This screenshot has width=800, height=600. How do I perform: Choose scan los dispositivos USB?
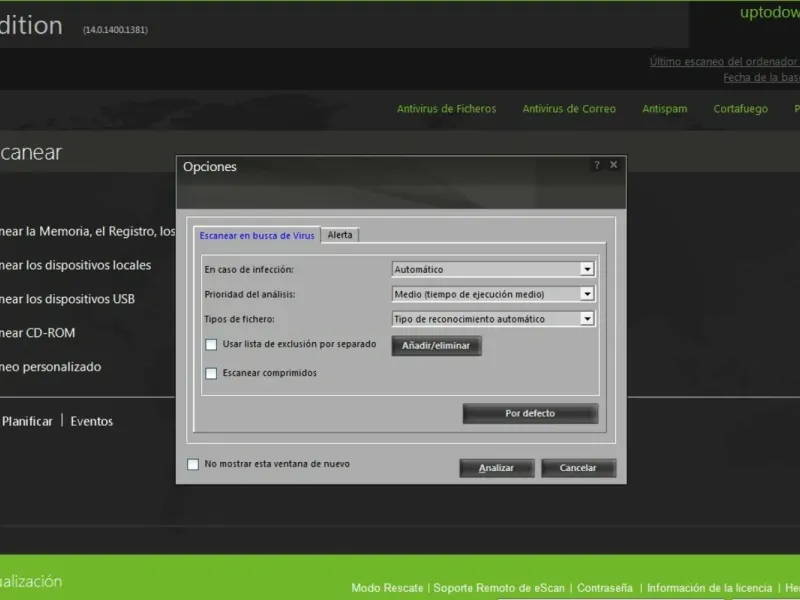click(x=67, y=299)
